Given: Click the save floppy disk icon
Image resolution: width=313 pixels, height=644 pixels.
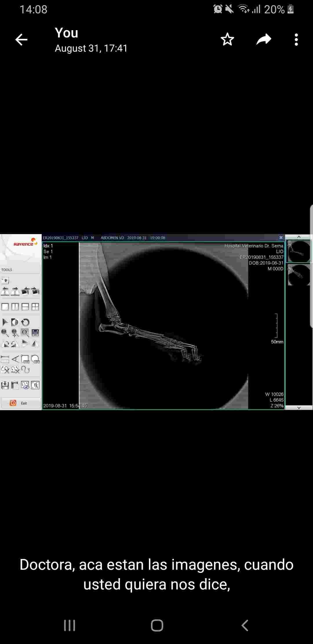Looking at the screenshot, I should pos(5,385).
